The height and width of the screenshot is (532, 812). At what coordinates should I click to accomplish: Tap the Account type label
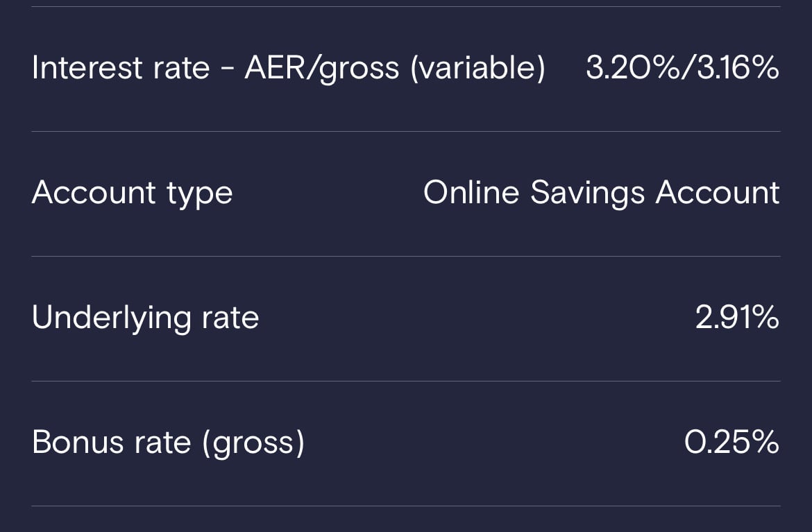point(132,194)
